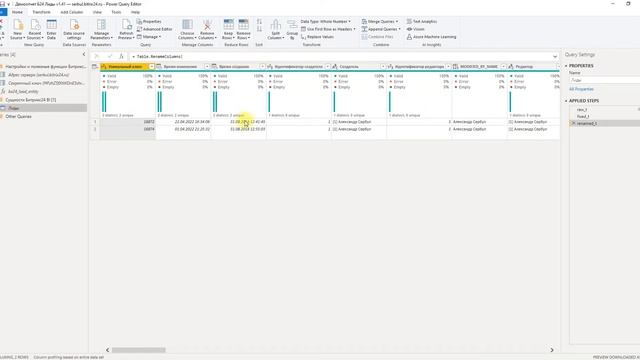Click the horizontal scrollbar left arrow
The width and height of the screenshot is (640, 360).
tap(108, 350)
